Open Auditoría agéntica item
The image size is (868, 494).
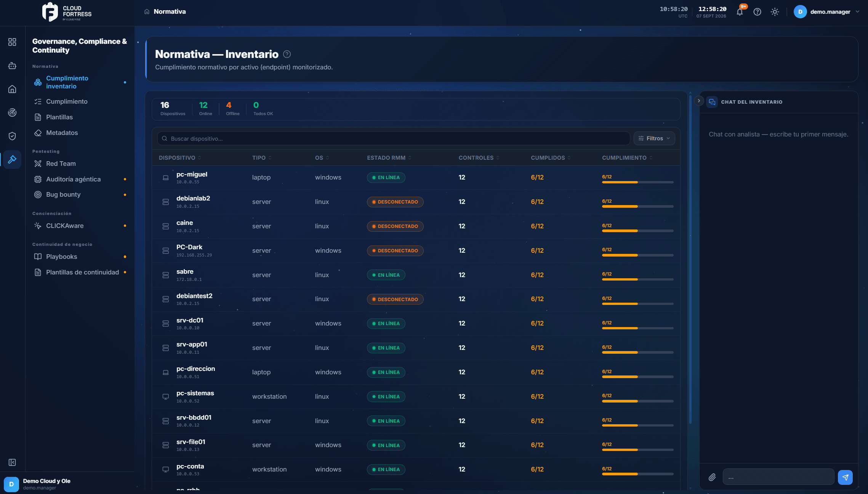click(x=80, y=179)
